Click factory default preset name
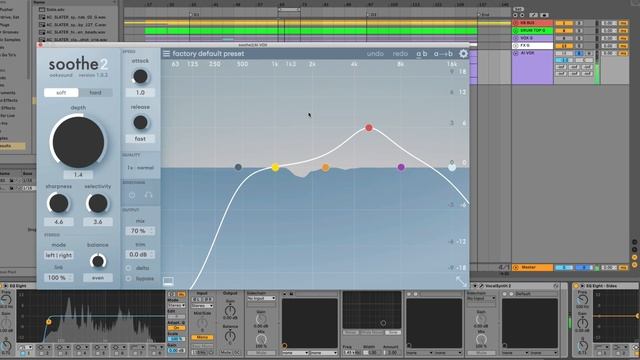 click(208, 53)
